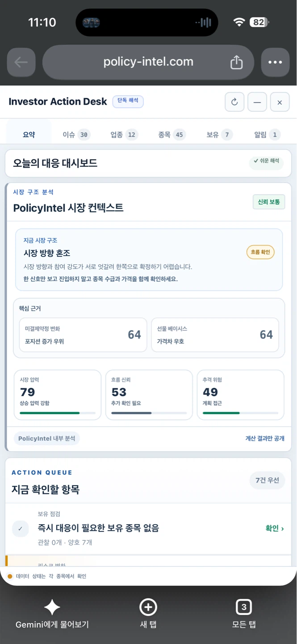
Task: Tap the Gemini sparkle icon
Action: (x=52, y=607)
